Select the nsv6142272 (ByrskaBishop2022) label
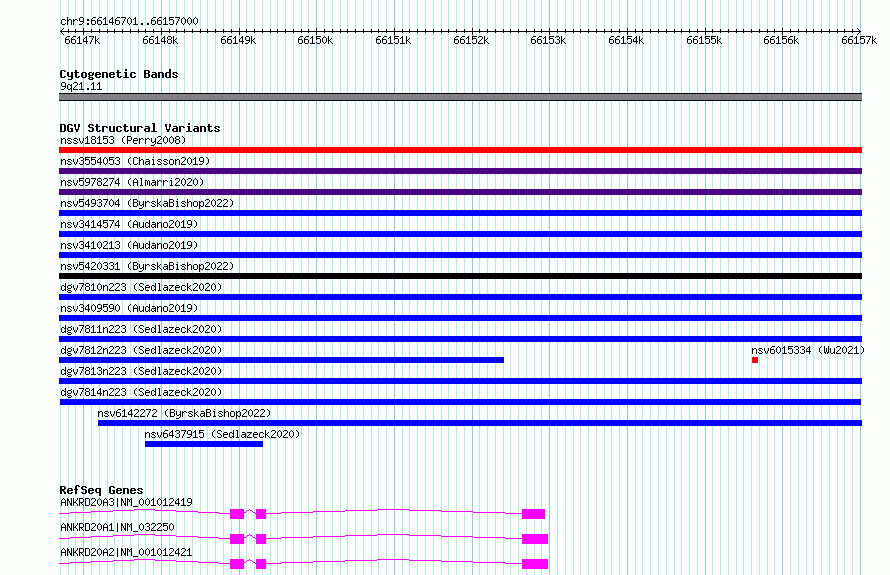The width and height of the screenshot is (890, 575). point(184,413)
